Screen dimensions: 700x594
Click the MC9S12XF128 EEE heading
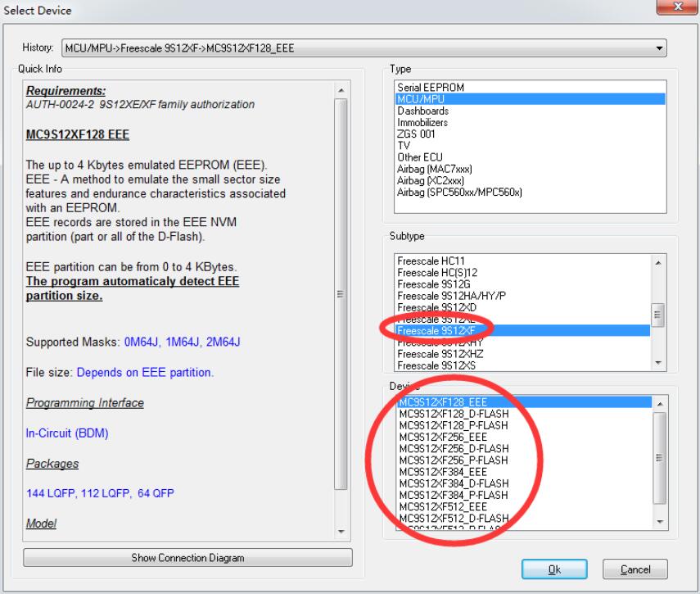pos(78,134)
